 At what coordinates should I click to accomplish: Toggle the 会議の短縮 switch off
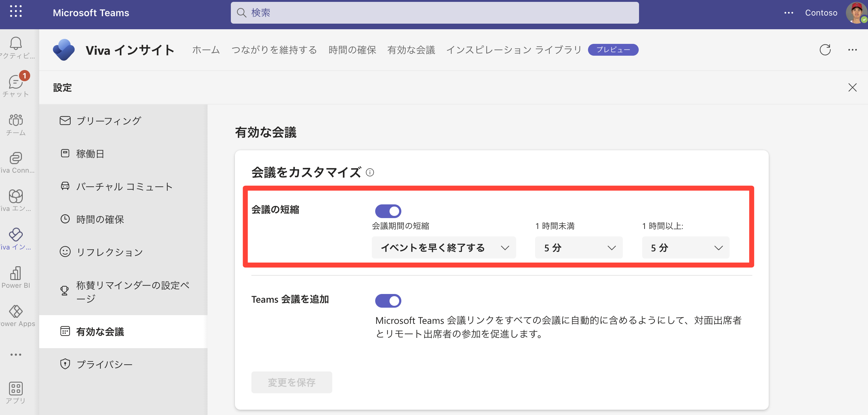pyautogui.click(x=388, y=211)
